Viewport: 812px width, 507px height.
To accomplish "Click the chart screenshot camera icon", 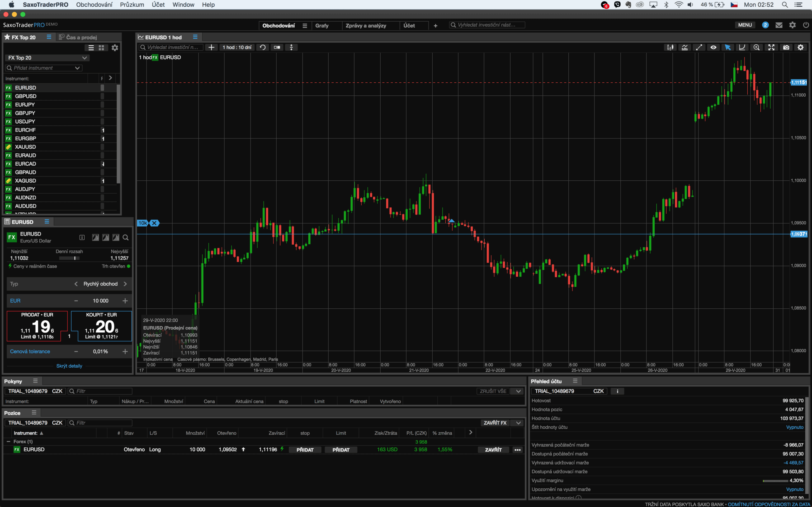I will [x=786, y=47].
